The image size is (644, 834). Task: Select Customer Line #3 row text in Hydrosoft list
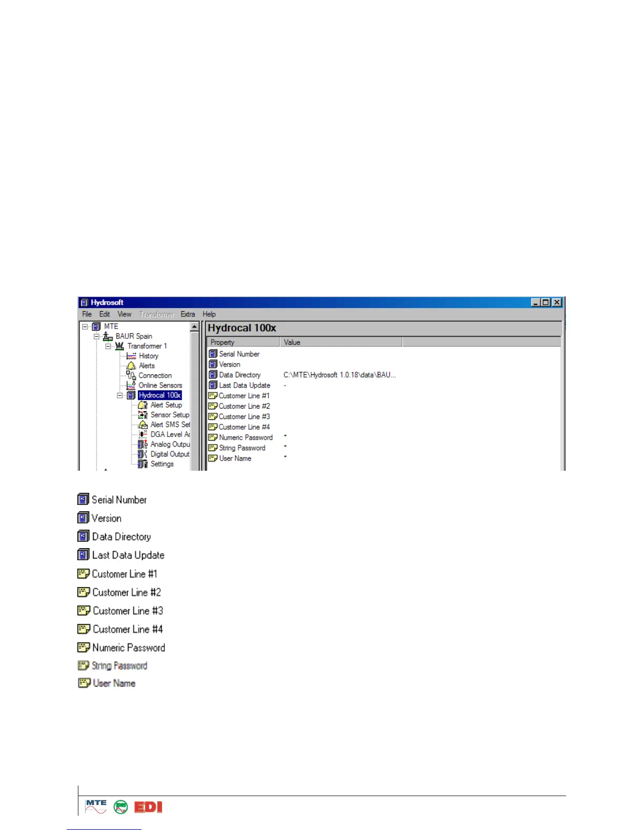pyautogui.click(x=244, y=416)
